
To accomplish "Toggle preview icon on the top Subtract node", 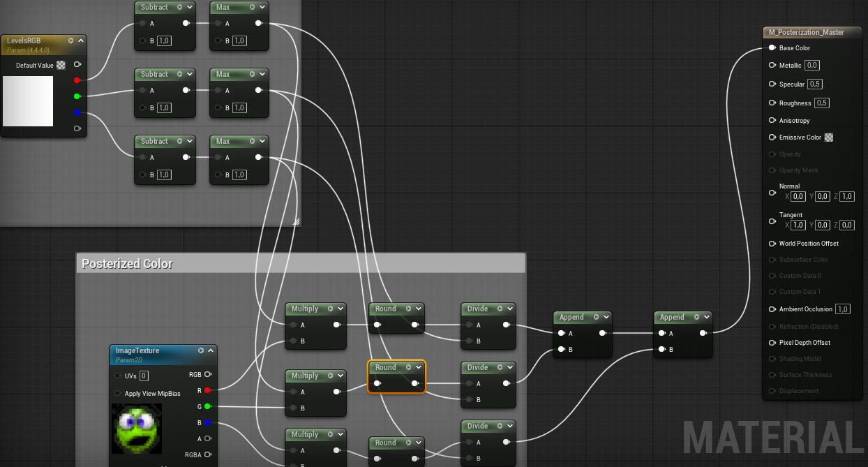I will click(180, 7).
